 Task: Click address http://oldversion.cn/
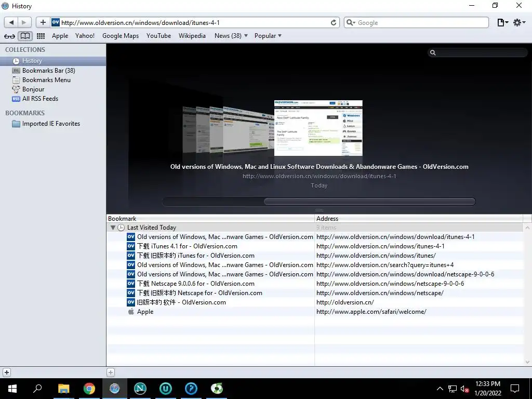pyautogui.click(x=345, y=302)
